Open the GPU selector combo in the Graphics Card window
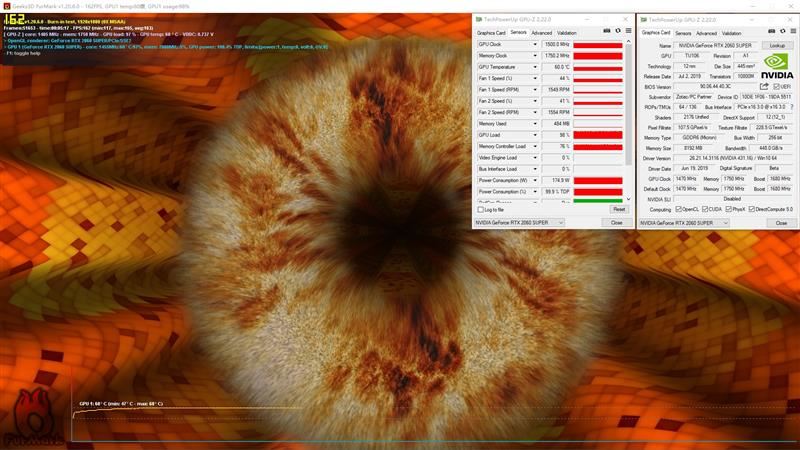800x450 pixels. [684, 223]
